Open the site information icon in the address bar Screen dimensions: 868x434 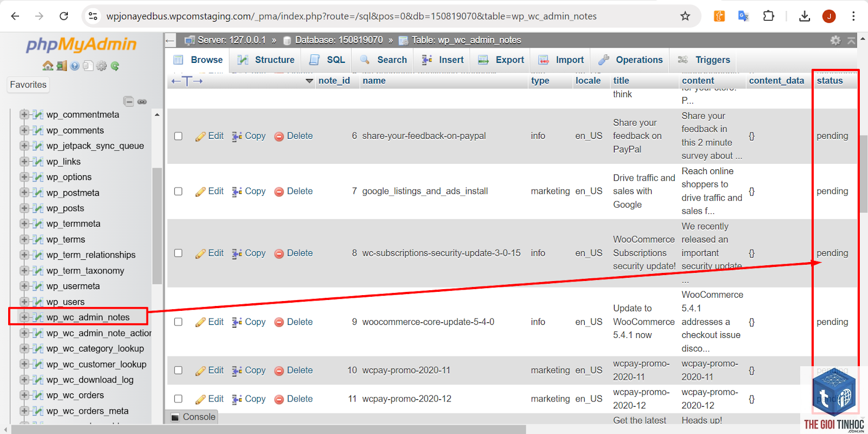(93, 16)
